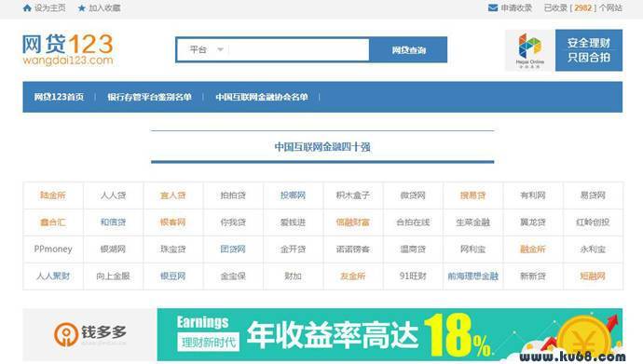The image size is (643, 364).
Task: Click the 网贷查询 search button
Action: point(408,50)
